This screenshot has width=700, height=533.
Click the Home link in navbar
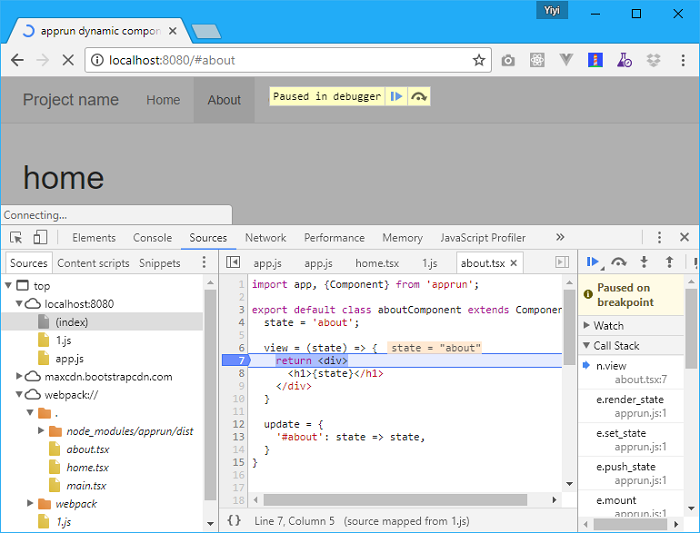click(163, 100)
